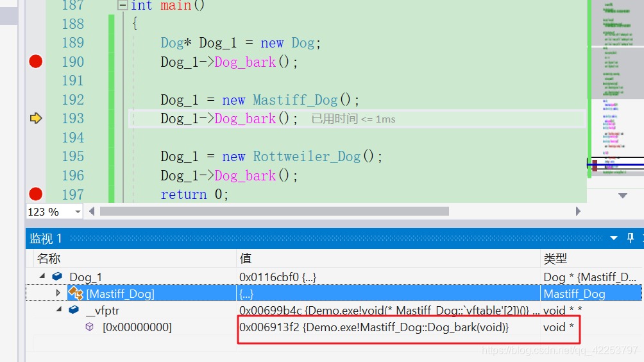644x362 pixels.
Task: Click the horizontal scrollbar left arrow
Action: 92,211
